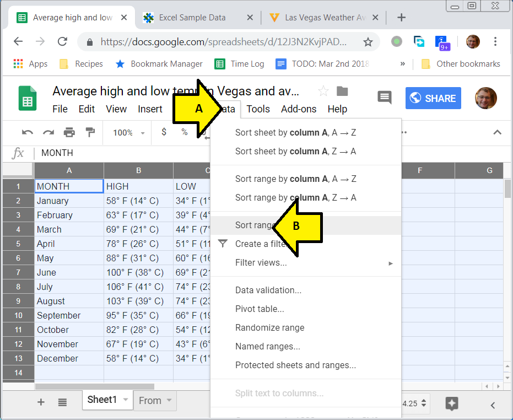This screenshot has width=513, height=420.
Task: Open the Google Sheets home icon
Action: point(28,98)
